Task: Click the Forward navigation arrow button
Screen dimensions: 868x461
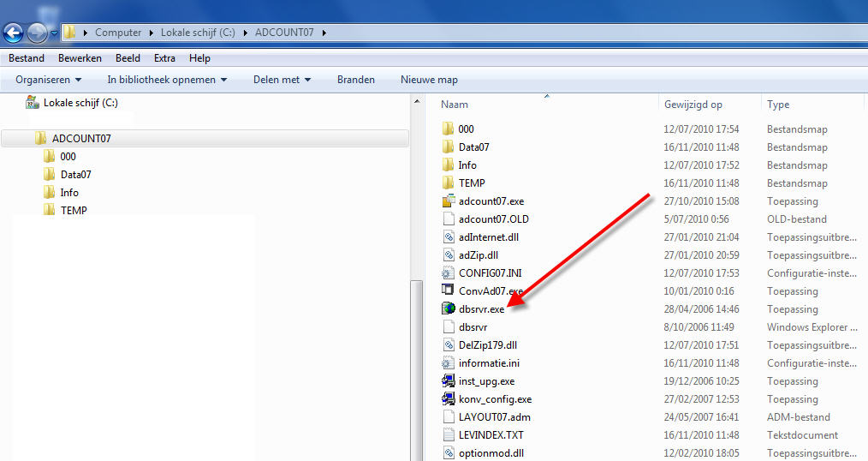Action: tap(37, 33)
